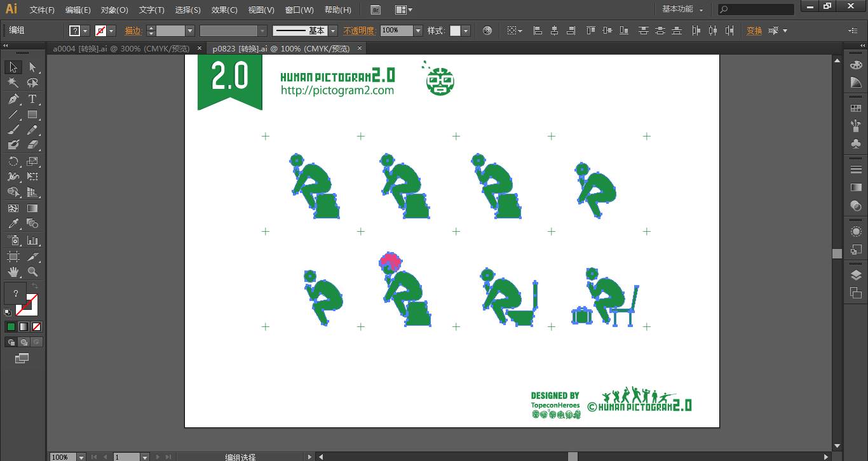
Task: Open fill color dropdown in control bar
Action: point(85,30)
